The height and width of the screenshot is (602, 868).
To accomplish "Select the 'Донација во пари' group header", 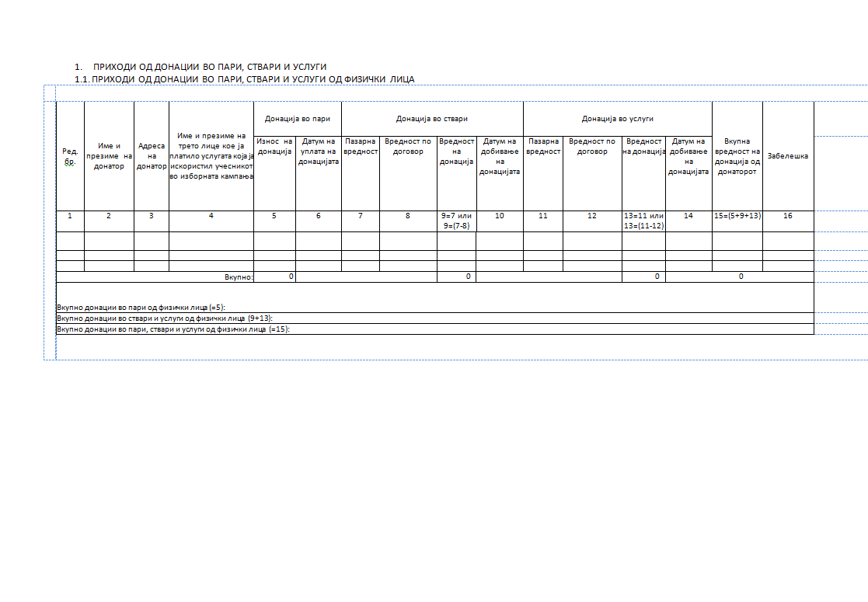I will [x=298, y=119].
